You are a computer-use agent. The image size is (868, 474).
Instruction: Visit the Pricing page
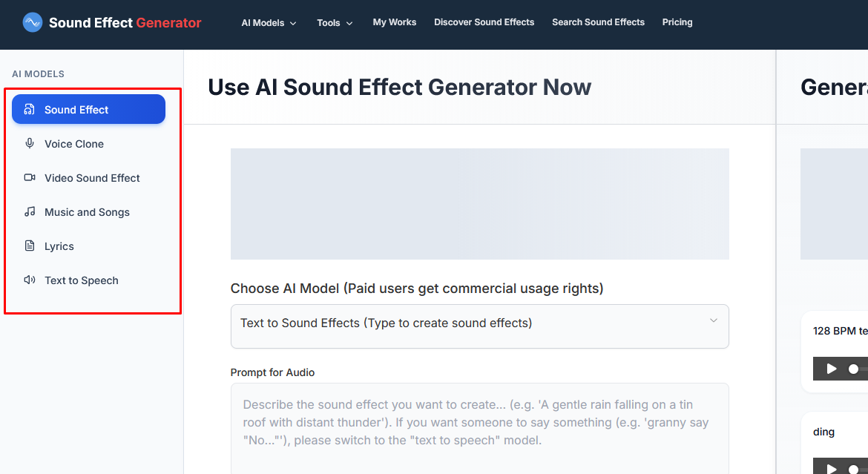[677, 22]
